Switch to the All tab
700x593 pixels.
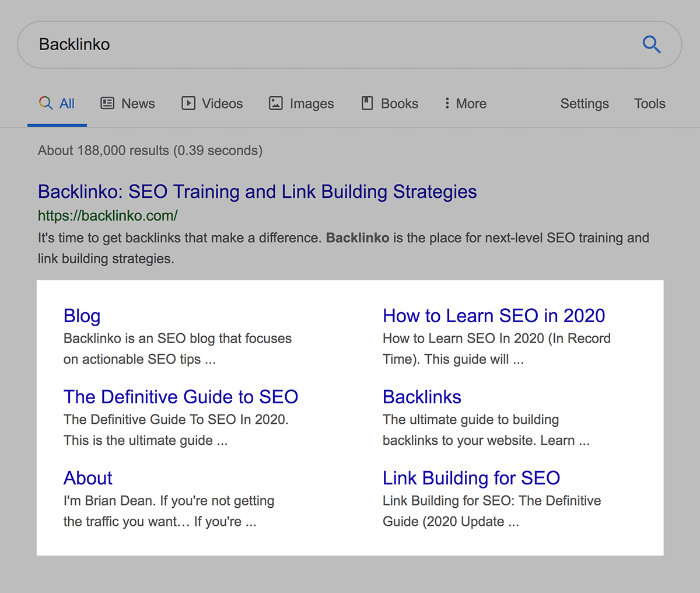[57, 104]
